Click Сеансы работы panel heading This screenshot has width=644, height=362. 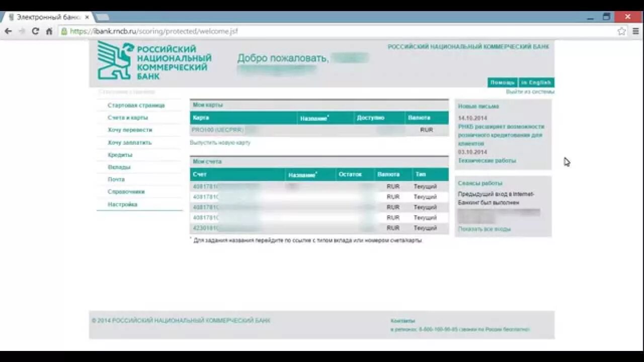click(480, 184)
